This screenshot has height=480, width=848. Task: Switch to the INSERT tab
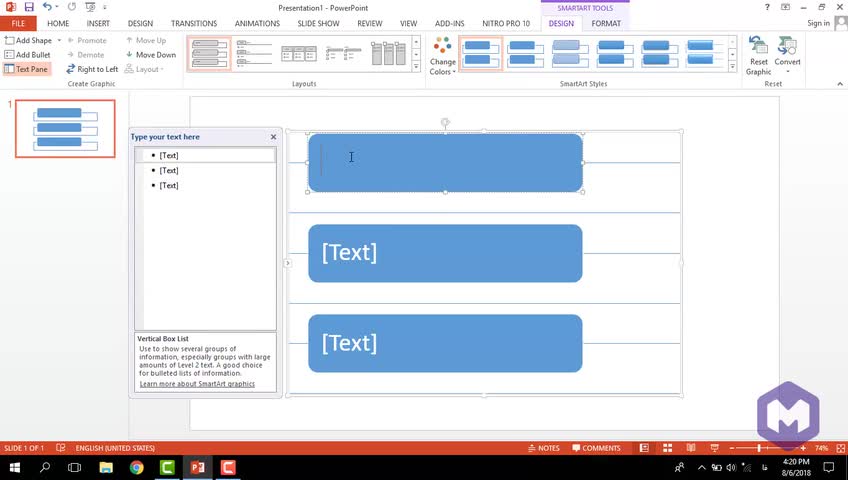[x=98, y=23]
